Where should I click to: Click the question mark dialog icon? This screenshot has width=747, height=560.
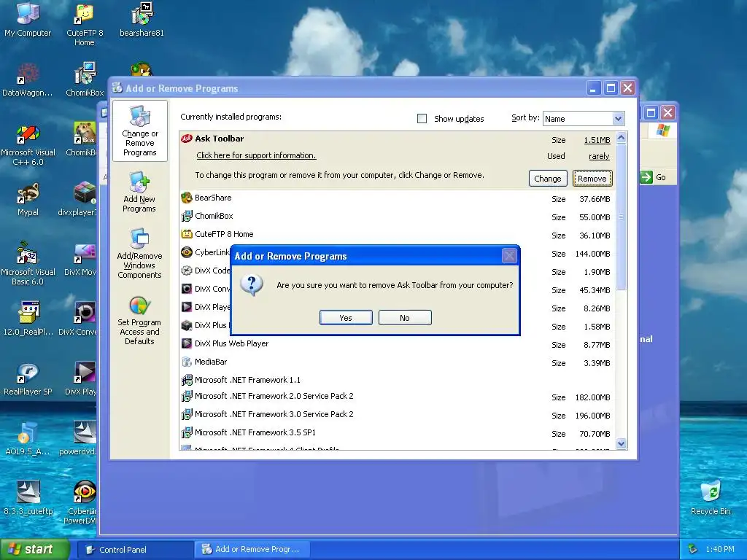coord(252,285)
